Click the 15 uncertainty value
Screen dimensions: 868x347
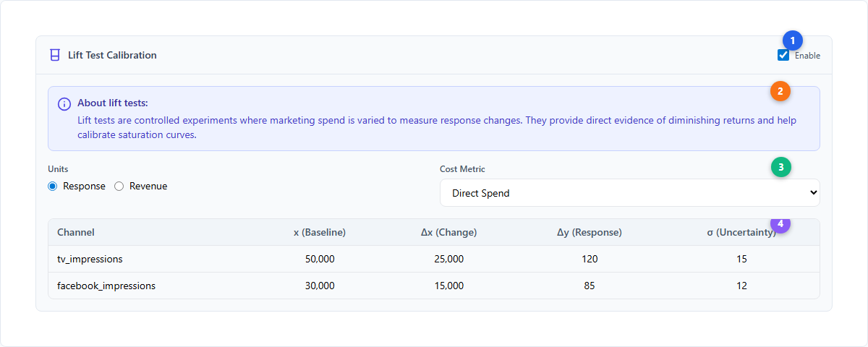pyautogui.click(x=741, y=259)
